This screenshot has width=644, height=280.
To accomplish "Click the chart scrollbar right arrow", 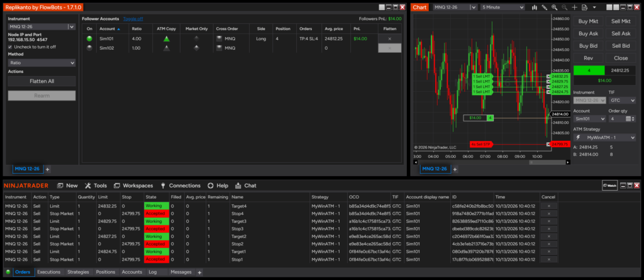I will point(569,162).
